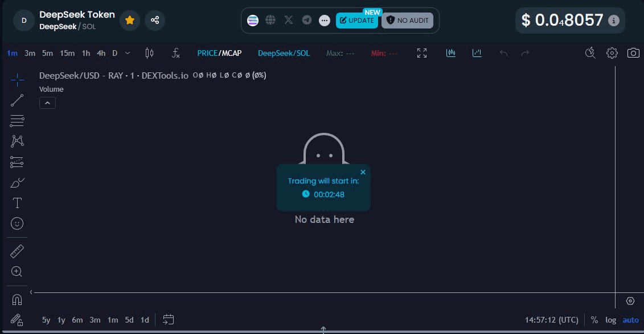Collapse the Volume indicator legend

pos(48,103)
